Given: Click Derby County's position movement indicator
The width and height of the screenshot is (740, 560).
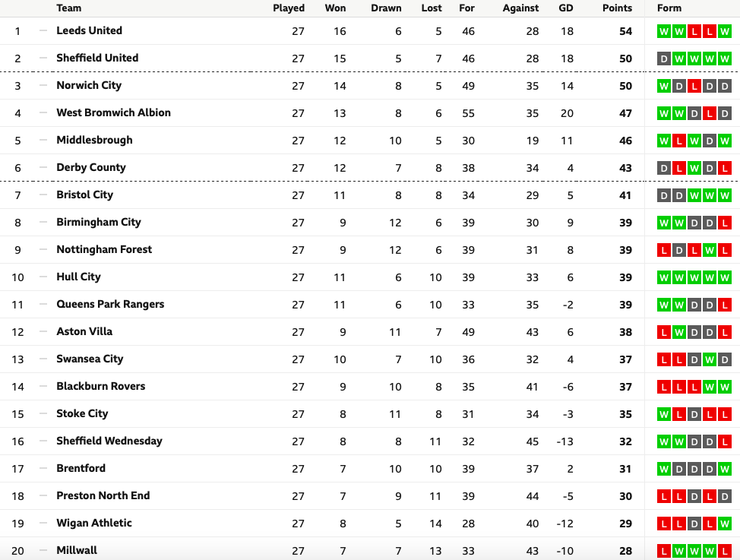Looking at the screenshot, I should (43, 168).
